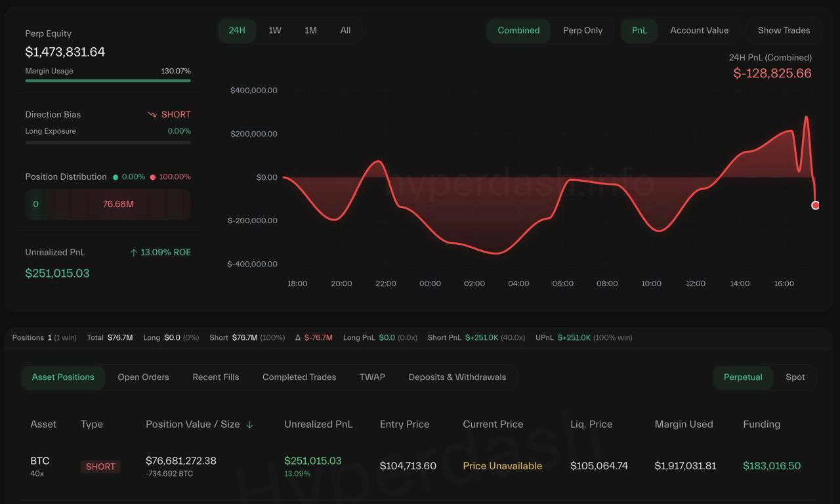Switch to the Spot market type

(795, 377)
